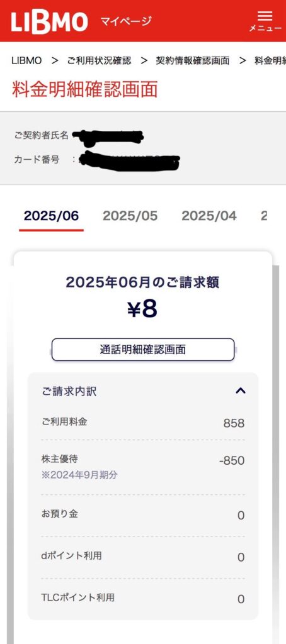Select the dポイント利用 row
Screen dimensions: 286x644
[x=143, y=557]
